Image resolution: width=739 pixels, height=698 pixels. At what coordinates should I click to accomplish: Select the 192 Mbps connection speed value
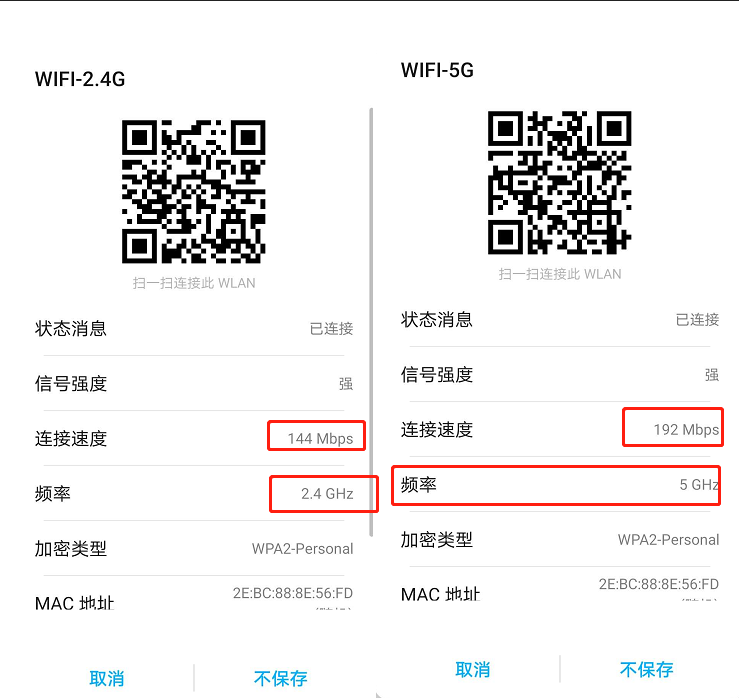click(686, 430)
